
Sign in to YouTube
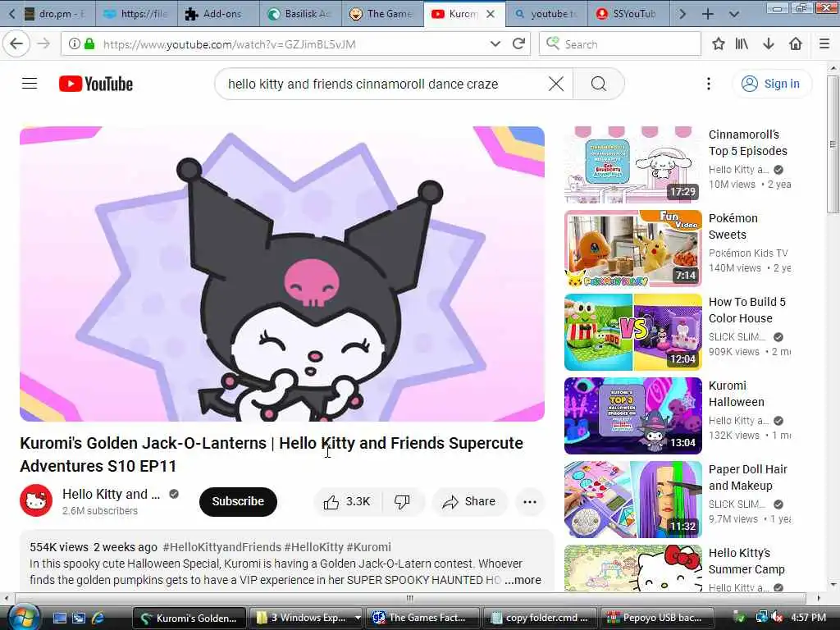(771, 84)
